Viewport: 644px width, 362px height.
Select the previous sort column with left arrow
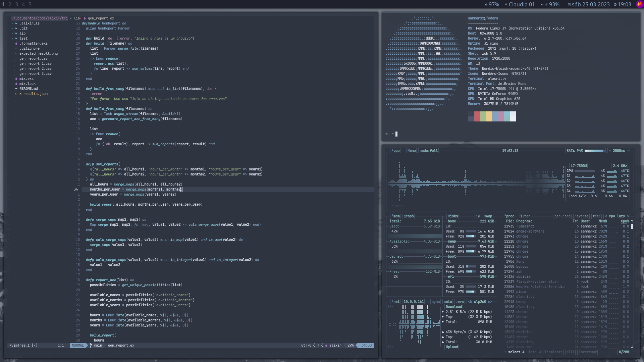(x=606, y=216)
